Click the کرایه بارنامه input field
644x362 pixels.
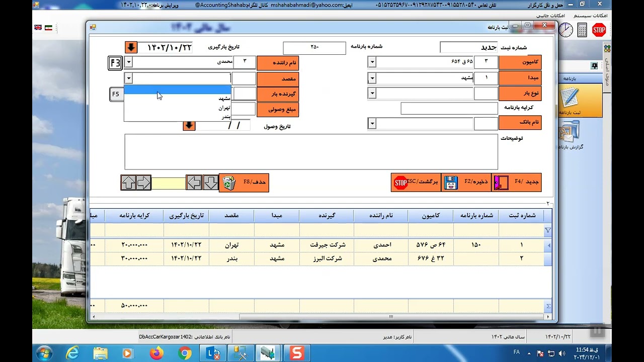pyautogui.click(x=449, y=108)
